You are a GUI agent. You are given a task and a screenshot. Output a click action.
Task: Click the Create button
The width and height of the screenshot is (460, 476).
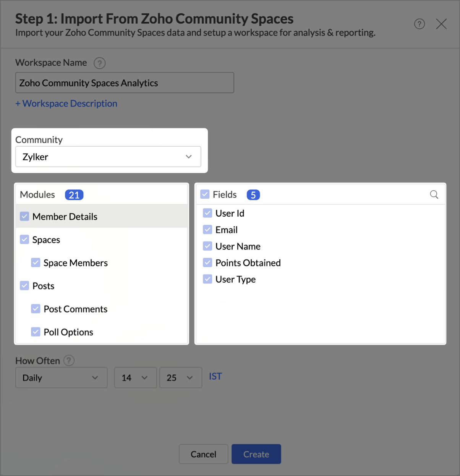[256, 454]
